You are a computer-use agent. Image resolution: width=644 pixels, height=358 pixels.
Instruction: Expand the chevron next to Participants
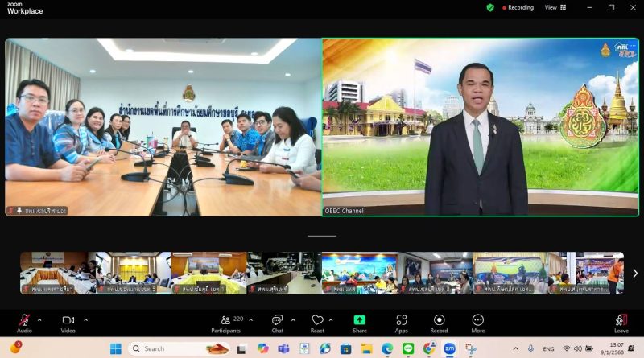(x=251, y=319)
